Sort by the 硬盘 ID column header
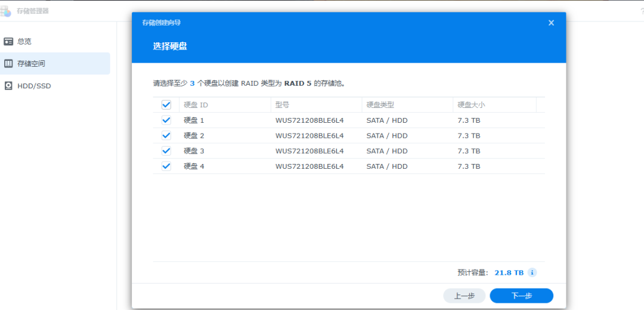The width and height of the screenshot is (644, 310). point(196,105)
